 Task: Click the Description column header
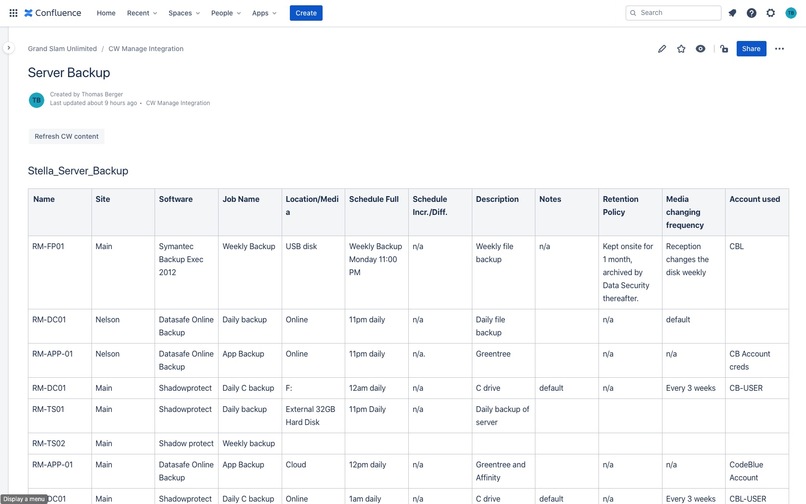coord(504,212)
